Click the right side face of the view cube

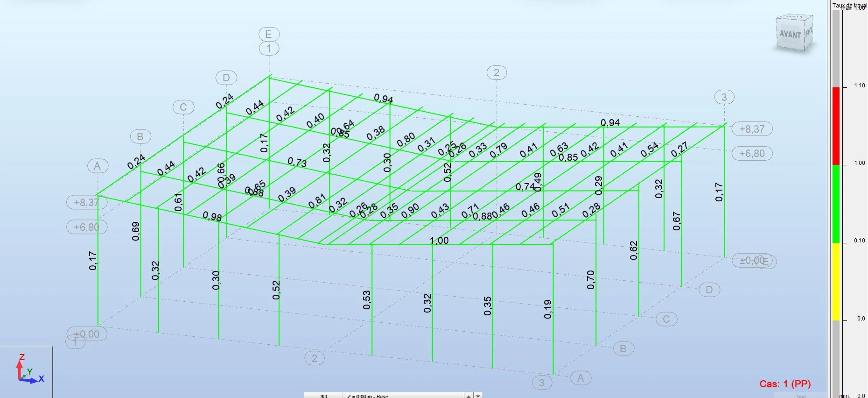tap(809, 31)
